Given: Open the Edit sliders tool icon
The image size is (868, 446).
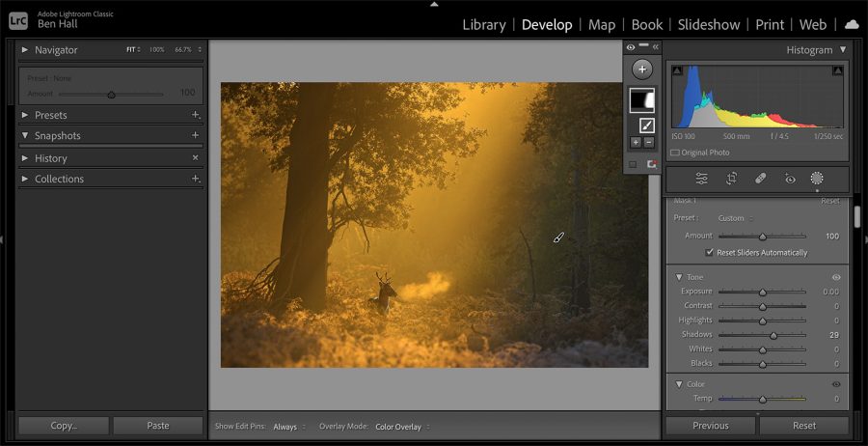Looking at the screenshot, I should [x=701, y=179].
